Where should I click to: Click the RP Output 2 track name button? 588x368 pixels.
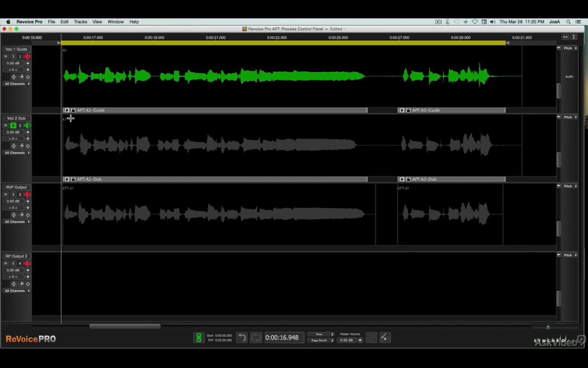click(17, 256)
